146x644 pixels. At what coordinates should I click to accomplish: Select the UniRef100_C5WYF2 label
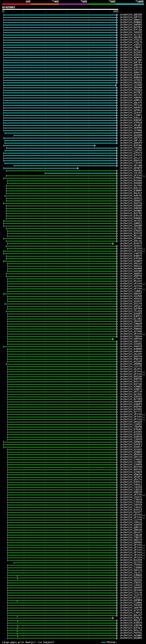(x=131, y=48)
